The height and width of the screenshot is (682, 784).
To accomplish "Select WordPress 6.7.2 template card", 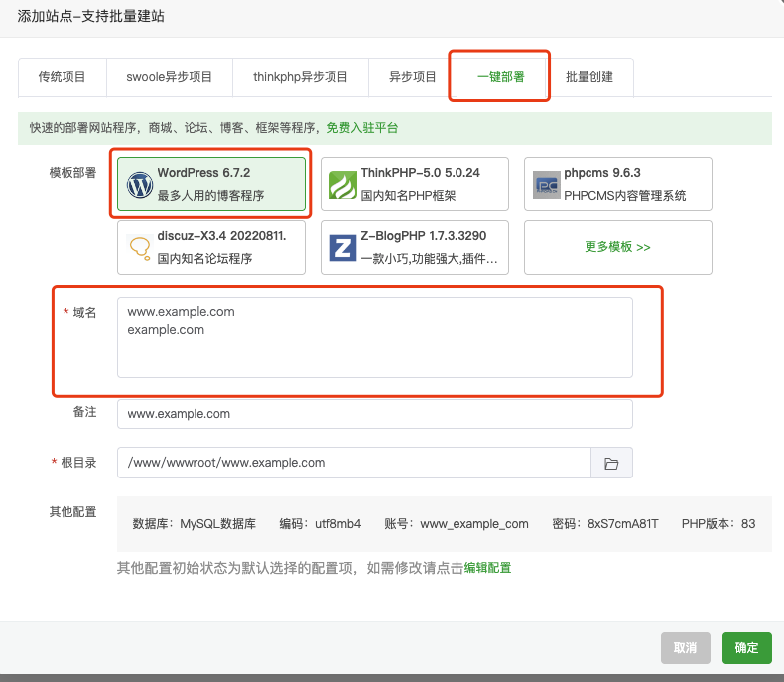I will [211, 184].
